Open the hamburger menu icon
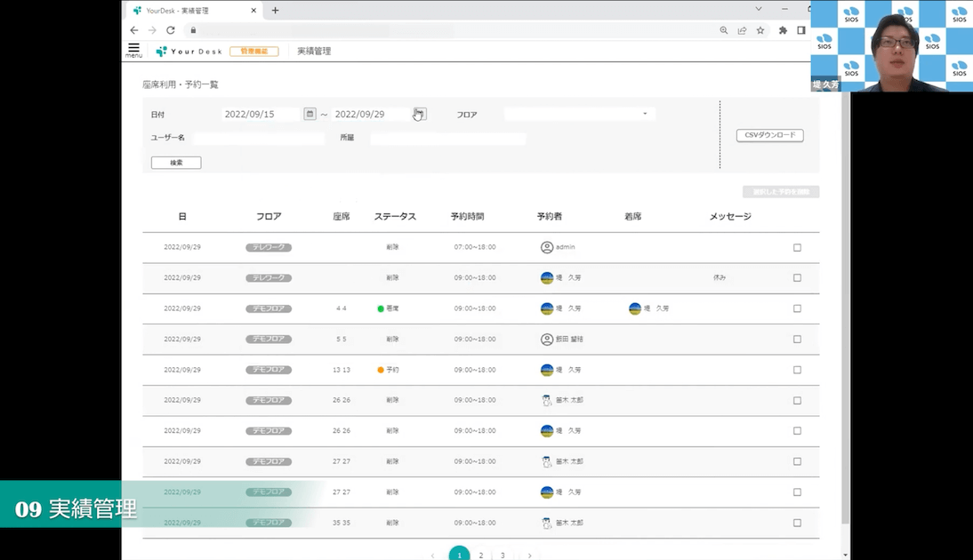The height and width of the screenshot is (560, 973). pyautogui.click(x=132, y=51)
